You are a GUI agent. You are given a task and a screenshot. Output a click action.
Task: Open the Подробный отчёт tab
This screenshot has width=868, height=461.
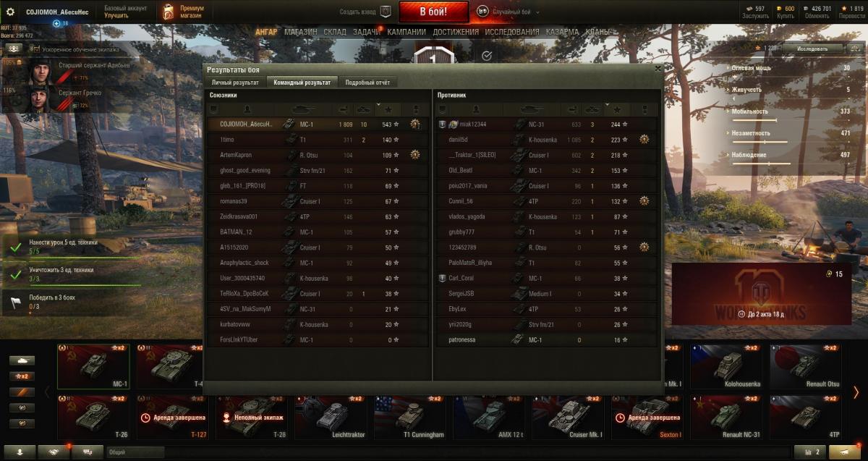[367, 83]
